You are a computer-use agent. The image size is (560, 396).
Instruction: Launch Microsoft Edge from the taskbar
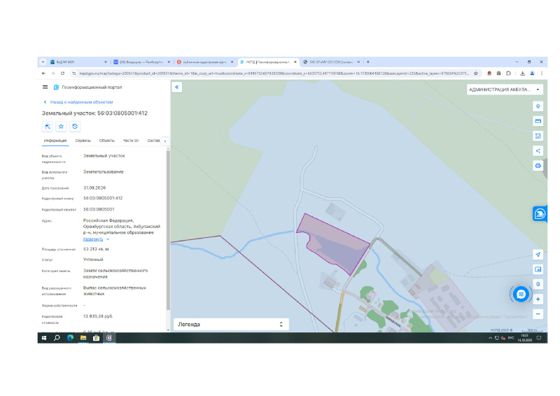click(x=70, y=338)
